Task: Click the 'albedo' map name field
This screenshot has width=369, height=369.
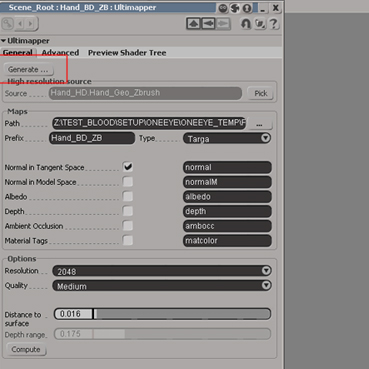Action: pos(227,197)
